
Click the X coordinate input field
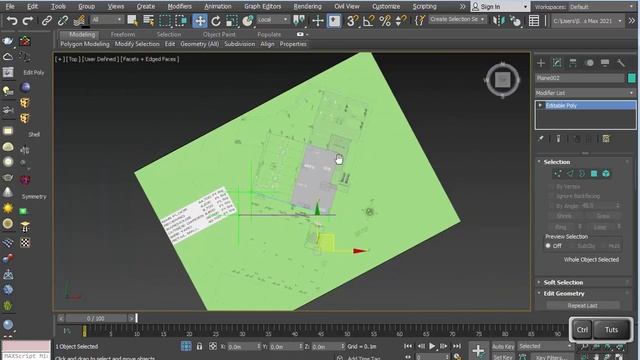point(243,347)
